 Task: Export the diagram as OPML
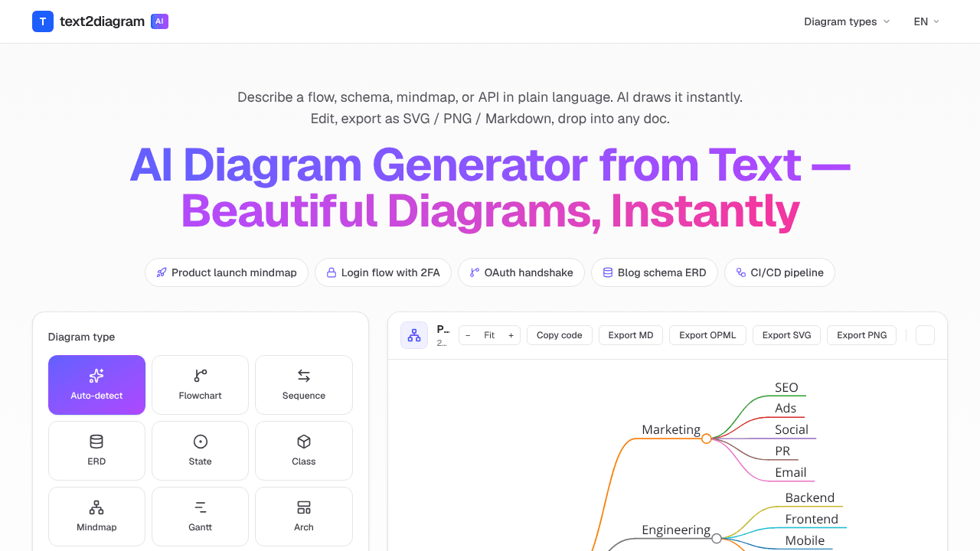[x=707, y=335]
